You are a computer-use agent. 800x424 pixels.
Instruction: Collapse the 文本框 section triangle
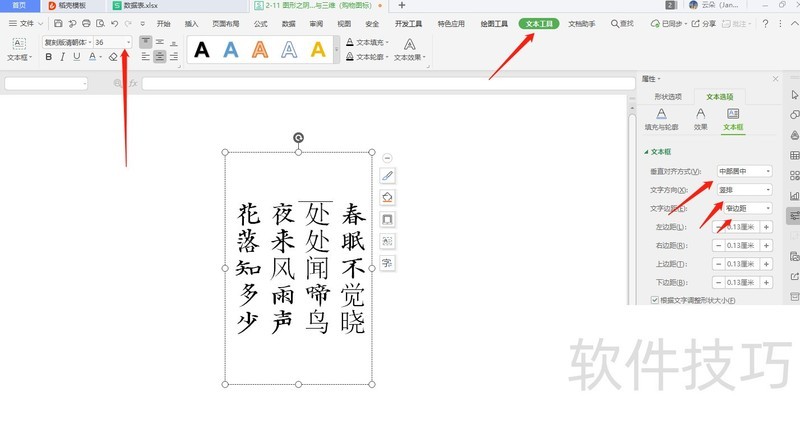point(646,152)
